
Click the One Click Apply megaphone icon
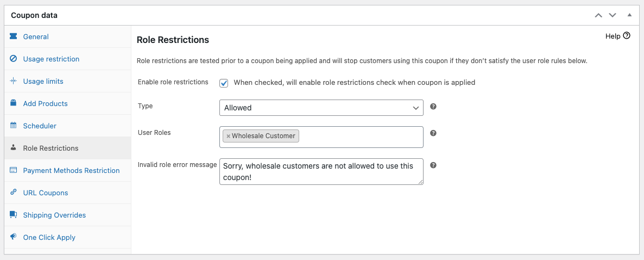(13, 237)
